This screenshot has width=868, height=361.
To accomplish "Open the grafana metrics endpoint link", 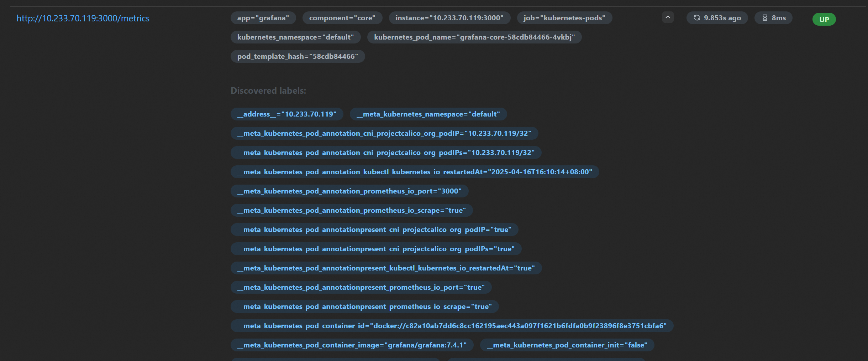I will pos(83,18).
